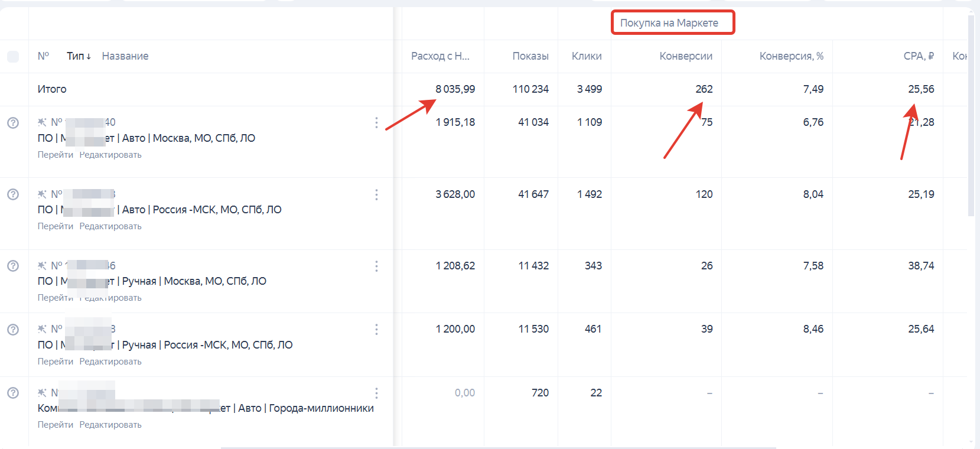Viewport: 980px width, 449px height.
Task: Follow Перейти link under Авто | Россия -МСК campaign
Action: tap(56, 226)
